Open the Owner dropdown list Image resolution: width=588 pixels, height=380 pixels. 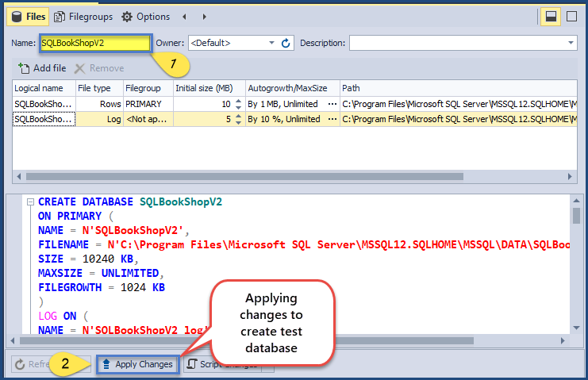pyautogui.click(x=271, y=43)
